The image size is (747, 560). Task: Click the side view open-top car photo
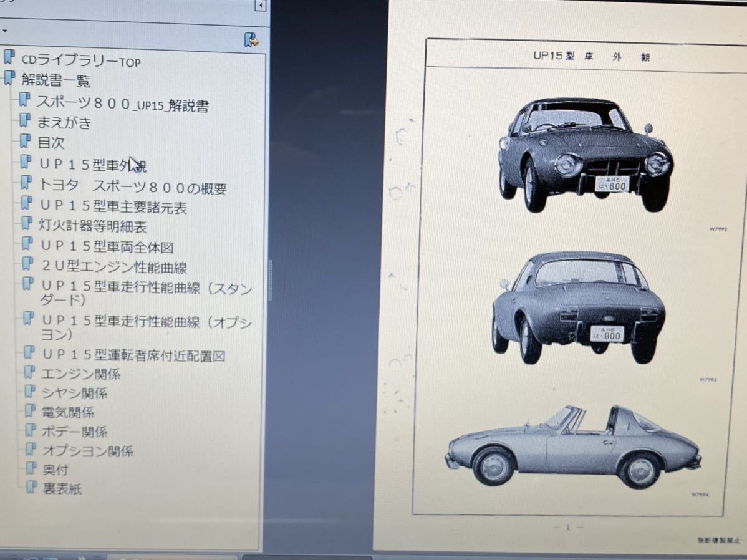click(x=574, y=447)
